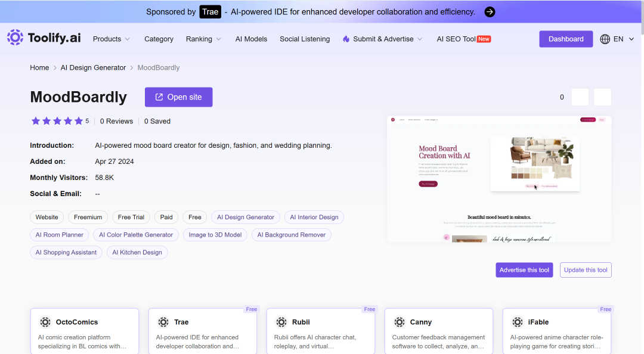Click the 0 Saved text
The height and width of the screenshot is (354, 644).
coord(157,121)
